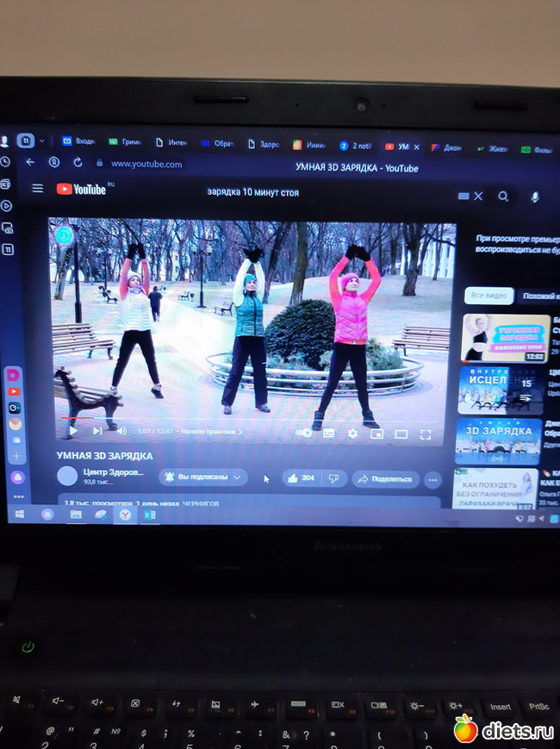The image size is (560, 749).
Task: Toggle subtitles on the video player
Action: coord(328,434)
